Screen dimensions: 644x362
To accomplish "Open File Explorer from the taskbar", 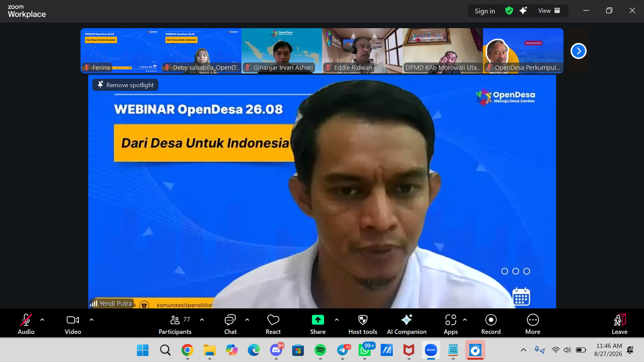I will coord(209,350).
